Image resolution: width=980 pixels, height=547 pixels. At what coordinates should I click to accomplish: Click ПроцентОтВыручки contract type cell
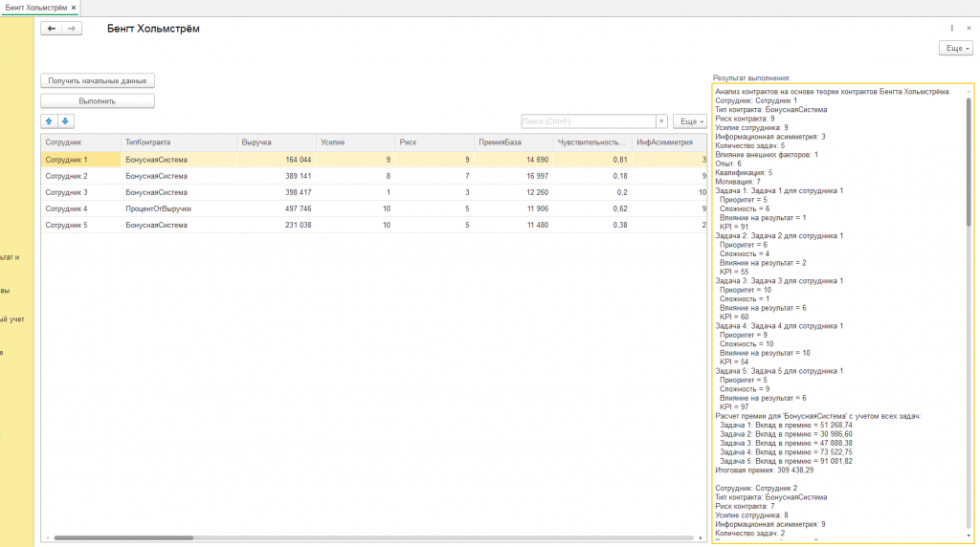179,208
